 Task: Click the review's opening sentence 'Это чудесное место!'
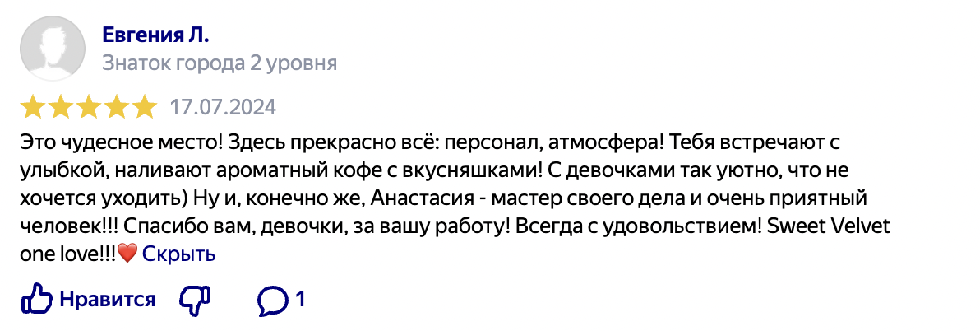click(x=121, y=142)
